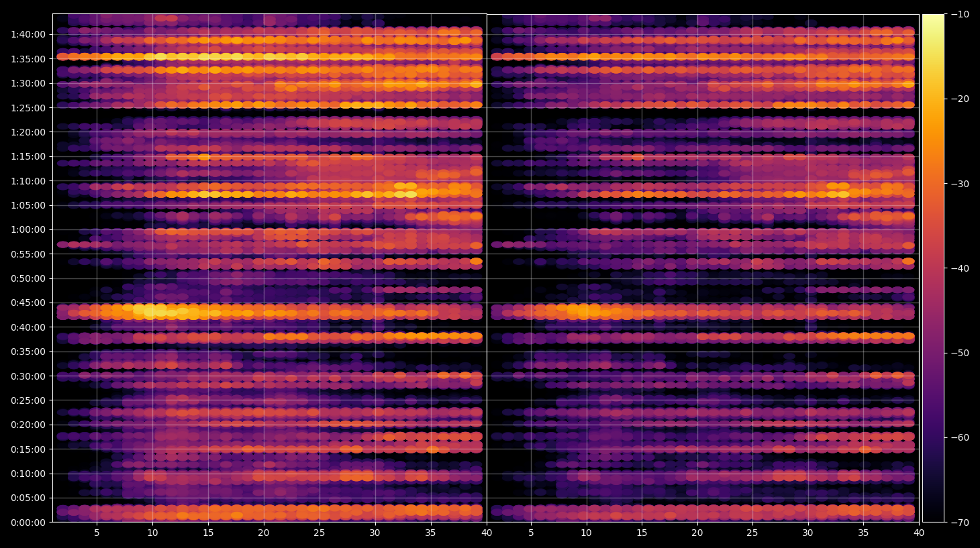Click the y-axis tick 1:20:00

28,132
